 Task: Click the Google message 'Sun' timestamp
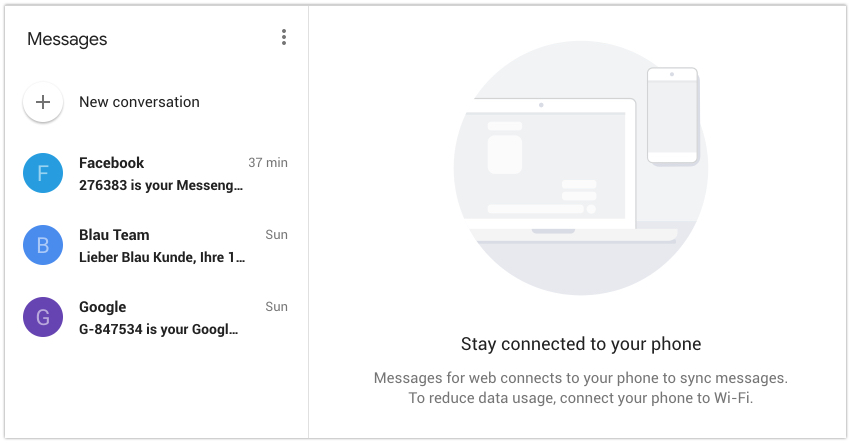click(x=276, y=307)
